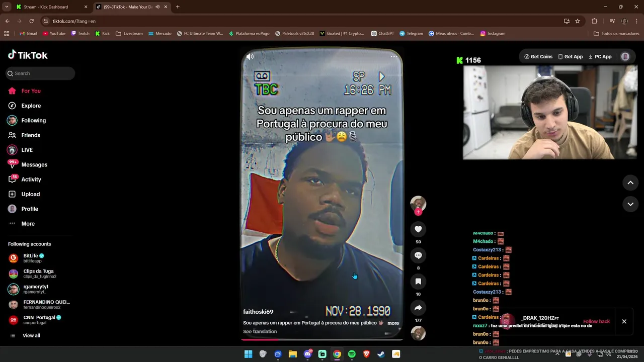This screenshot has height=362, width=644.
Task: Open rgamerytyt following account
Action: tap(40, 289)
